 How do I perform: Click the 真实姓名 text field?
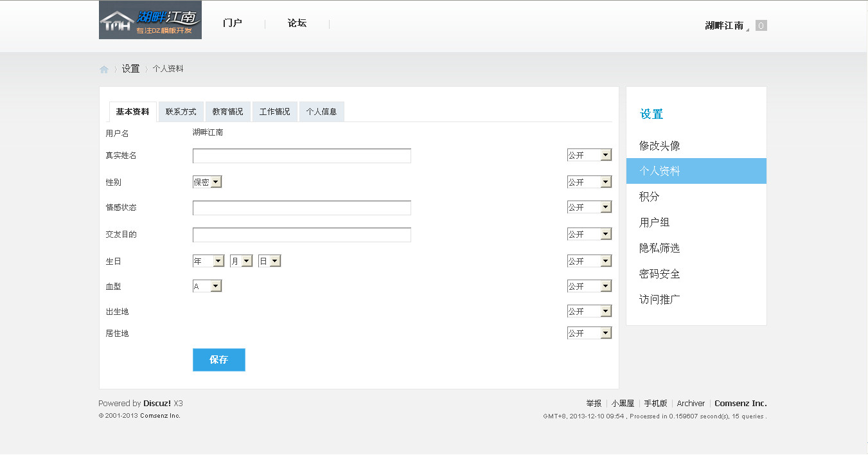(302, 156)
